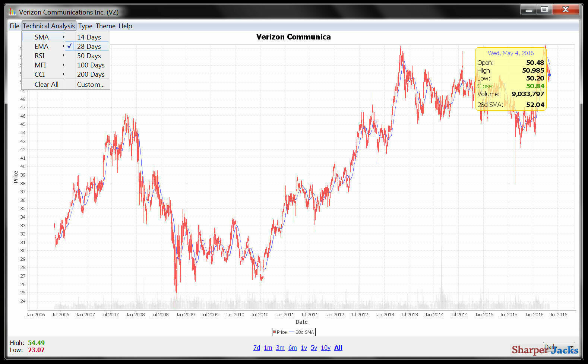Click the Price legend red swatch
Image resolution: width=588 pixels, height=364 pixels.
pyautogui.click(x=274, y=332)
